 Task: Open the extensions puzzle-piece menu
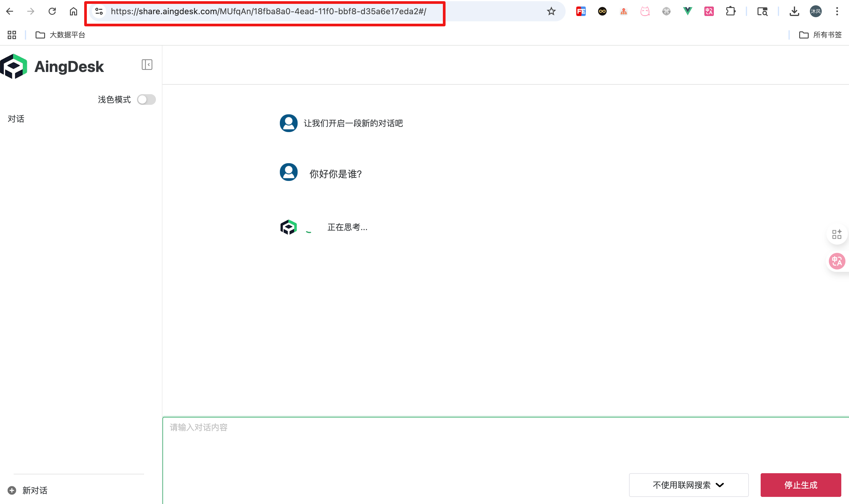730,11
